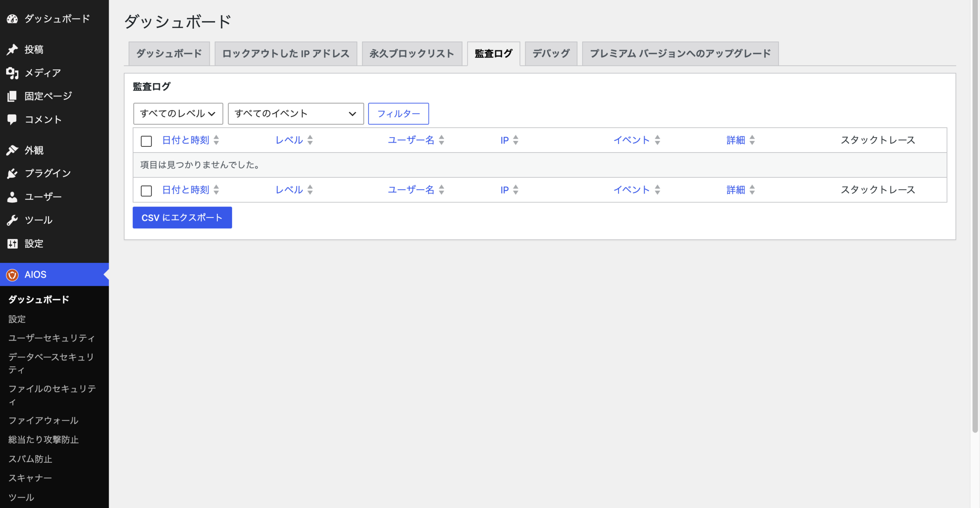Open AIOS submenu ファイルのセキュリティ

pos(52,395)
